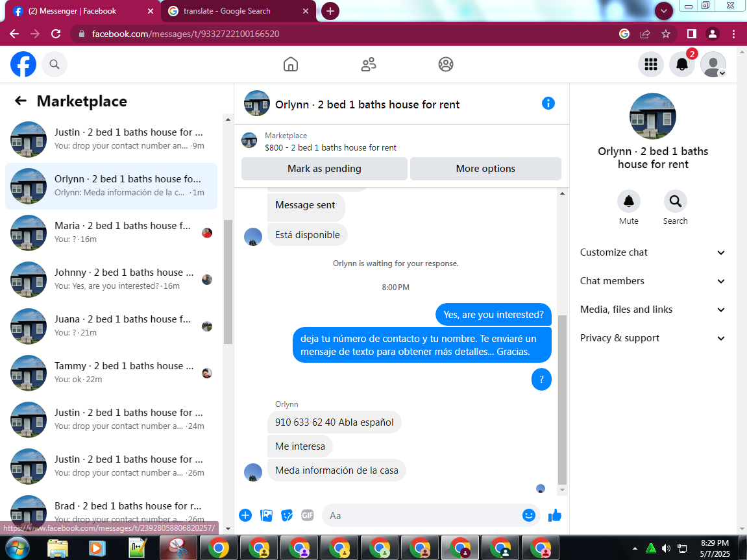
Task: Open the Facebook home logo
Action: [x=23, y=64]
